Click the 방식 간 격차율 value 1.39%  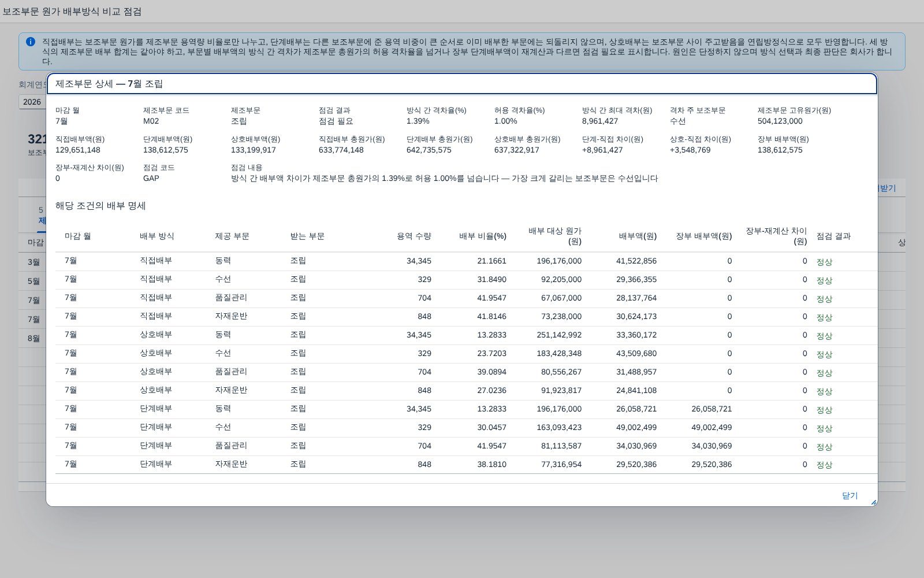(x=418, y=121)
